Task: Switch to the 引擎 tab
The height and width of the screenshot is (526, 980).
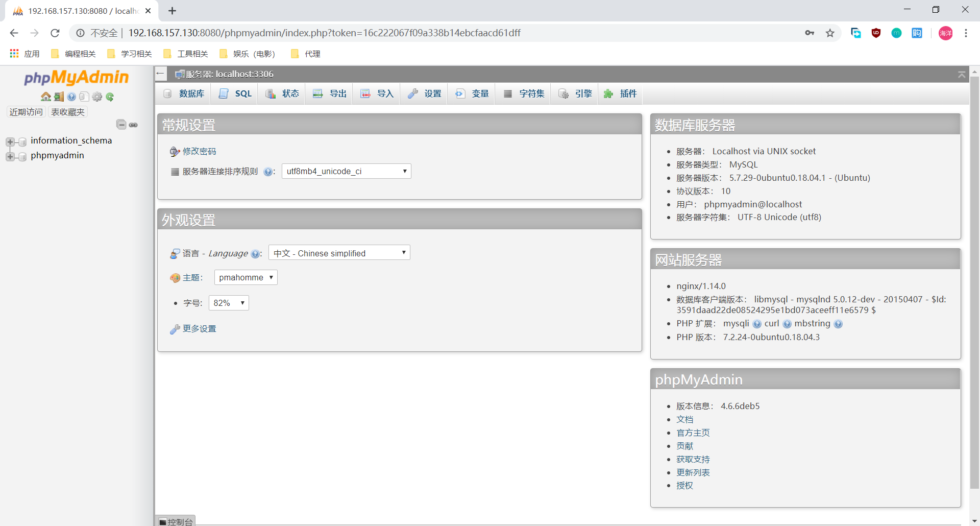Action: point(575,94)
